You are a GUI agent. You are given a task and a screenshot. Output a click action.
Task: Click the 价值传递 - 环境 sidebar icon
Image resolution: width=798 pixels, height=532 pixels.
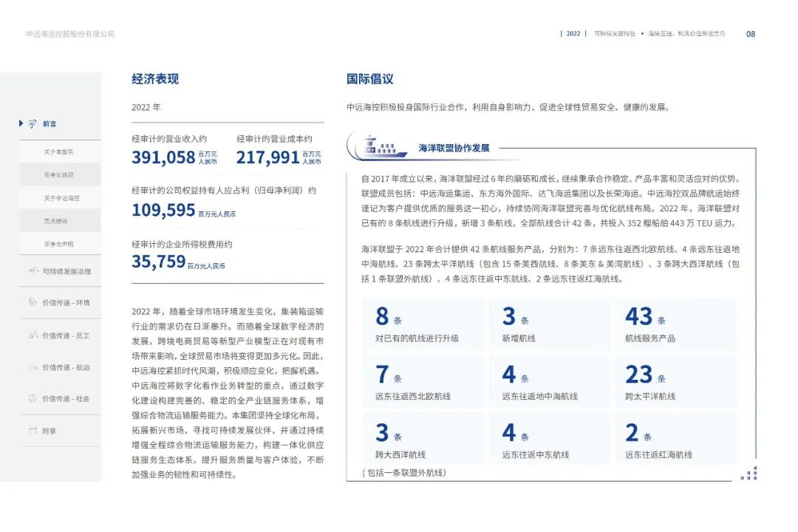pos(32,302)
